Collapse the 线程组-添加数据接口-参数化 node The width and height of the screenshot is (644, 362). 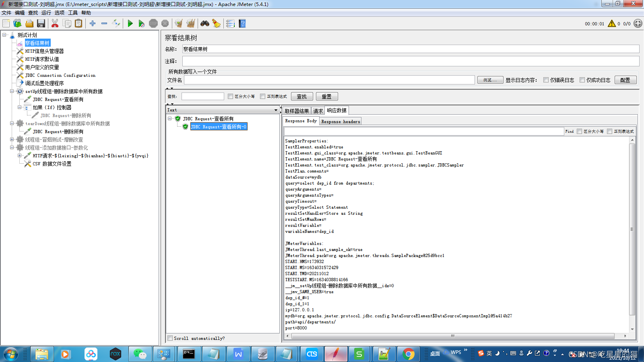(12, 148)
